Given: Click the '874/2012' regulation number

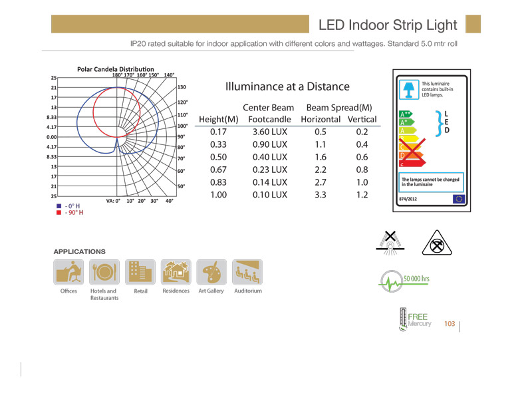Looking at the screenshot, I should point(408,199).
